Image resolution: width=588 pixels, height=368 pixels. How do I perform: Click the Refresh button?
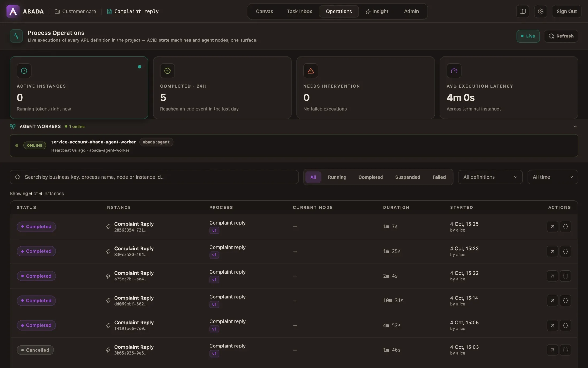(561, 36)
